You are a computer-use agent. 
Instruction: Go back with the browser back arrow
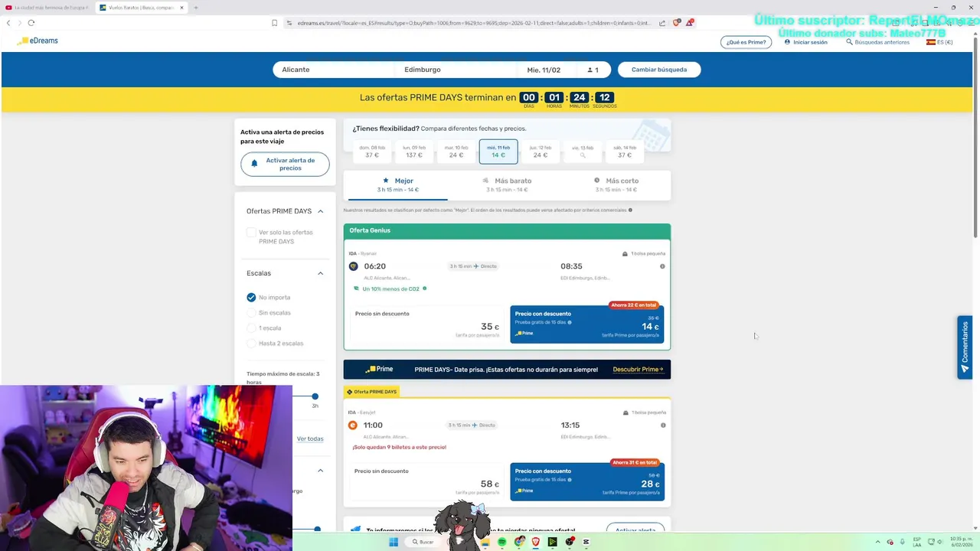pos(8,23)
